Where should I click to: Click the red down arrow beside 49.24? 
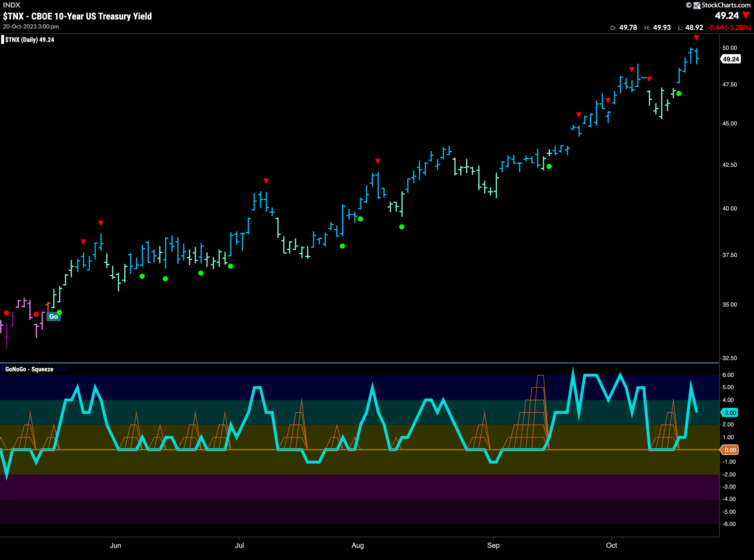[x=746, y=15]
